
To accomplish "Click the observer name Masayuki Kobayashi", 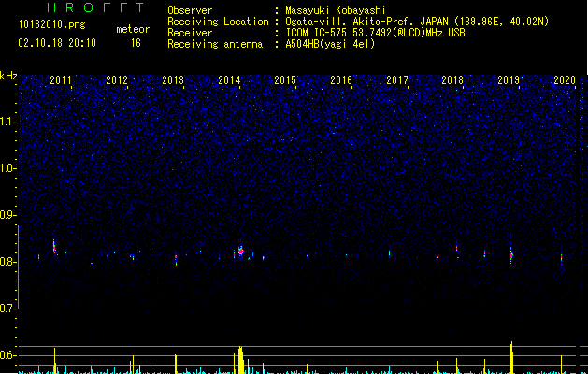I will pyautogui.click(x=336, y=10).
